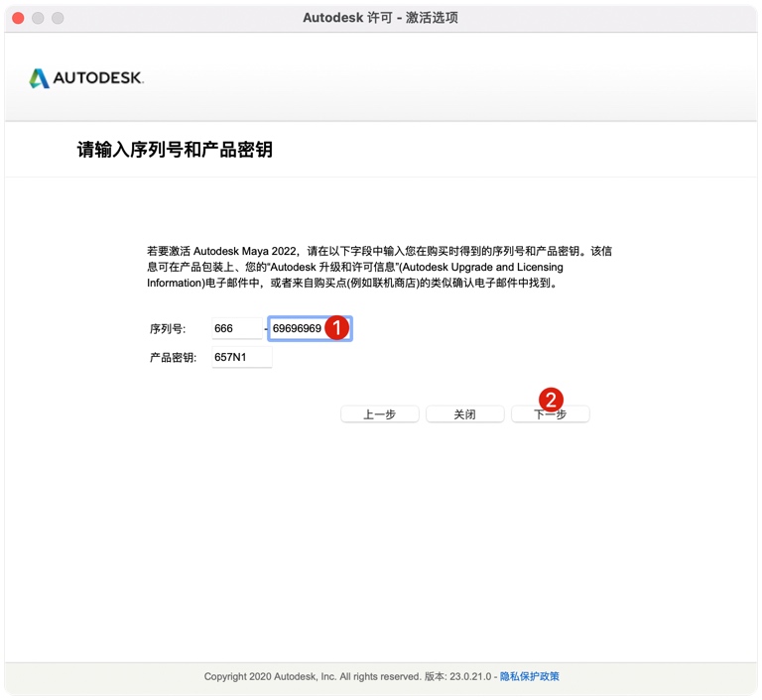Click the Autodesk triangular logo icon
762x700 pixels.
point(39,78)
